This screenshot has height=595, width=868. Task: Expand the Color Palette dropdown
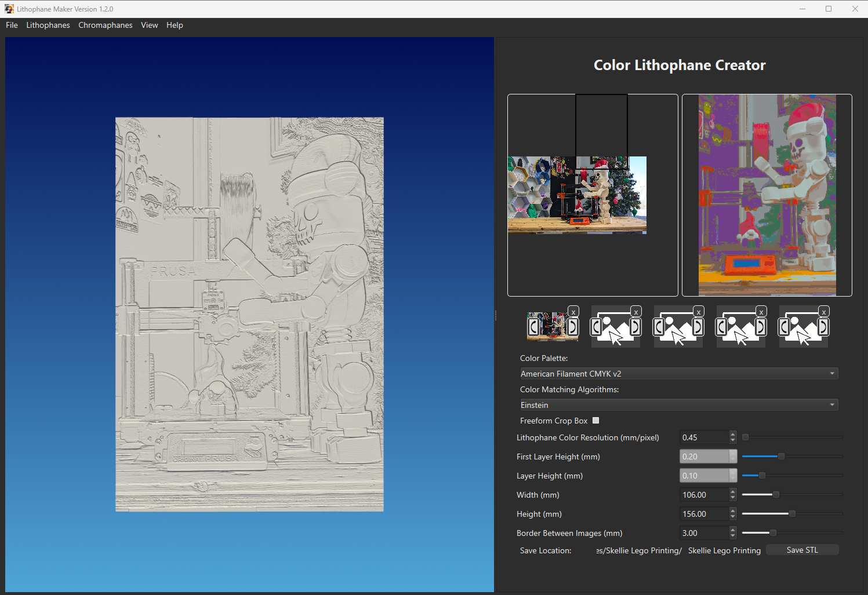point(678,374)
